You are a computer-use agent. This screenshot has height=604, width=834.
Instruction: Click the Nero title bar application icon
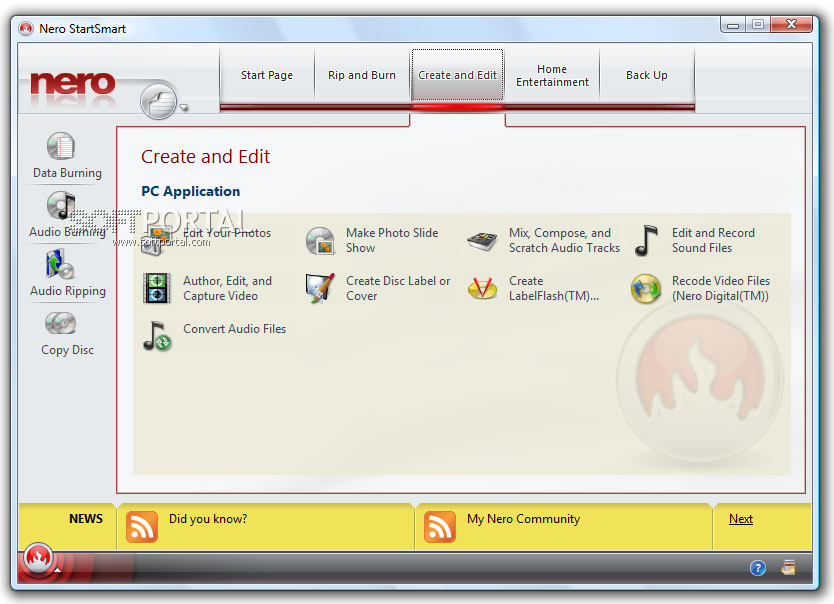tap(26, 29)
